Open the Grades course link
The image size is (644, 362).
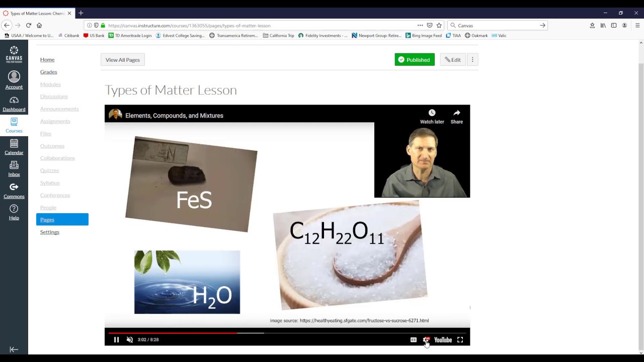pyautogui.click(x=49, y=72)
